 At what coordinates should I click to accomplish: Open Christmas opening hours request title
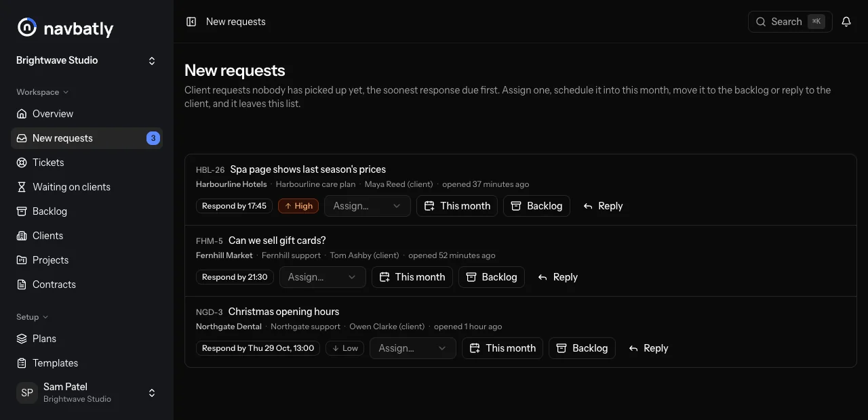point(283,312)
